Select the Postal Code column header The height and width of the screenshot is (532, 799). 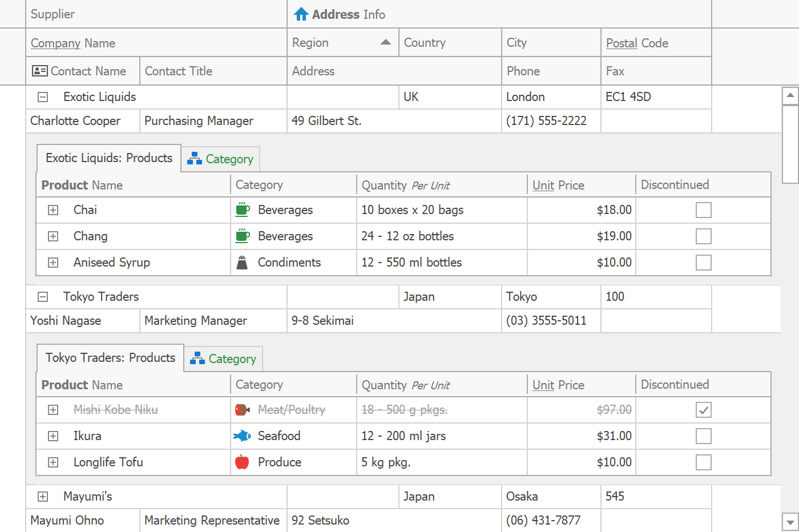(x=637, y=43)
